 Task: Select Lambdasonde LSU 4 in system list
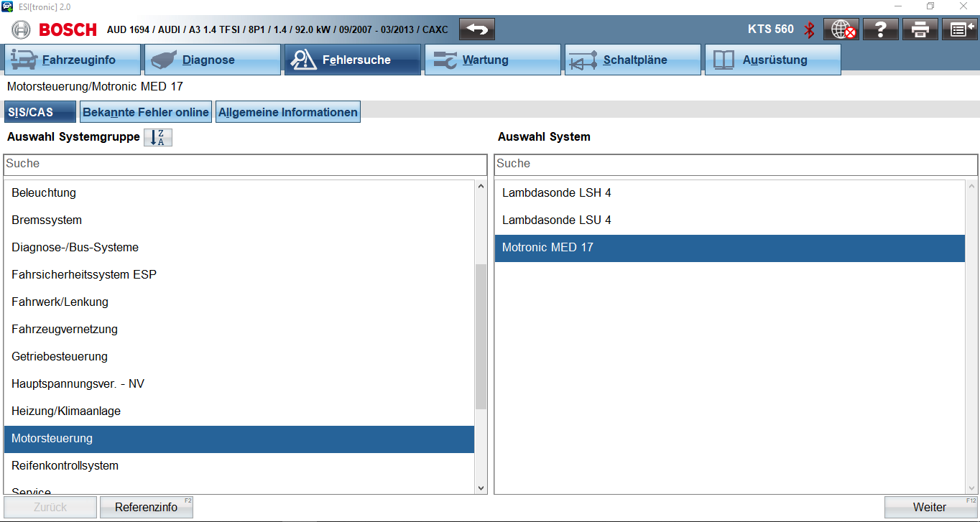557,220
